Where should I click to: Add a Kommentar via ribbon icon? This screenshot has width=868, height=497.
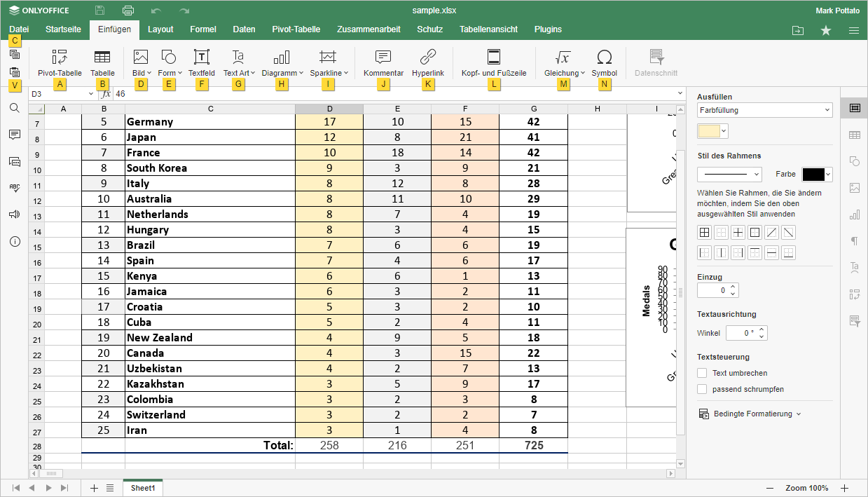tap(383, 57)
